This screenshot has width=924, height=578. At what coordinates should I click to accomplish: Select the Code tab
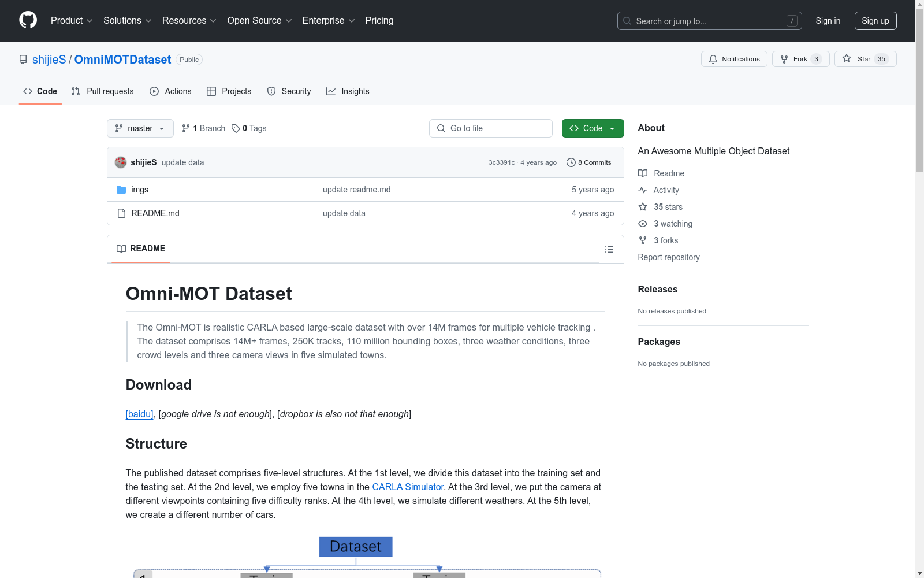pos(40,91)
